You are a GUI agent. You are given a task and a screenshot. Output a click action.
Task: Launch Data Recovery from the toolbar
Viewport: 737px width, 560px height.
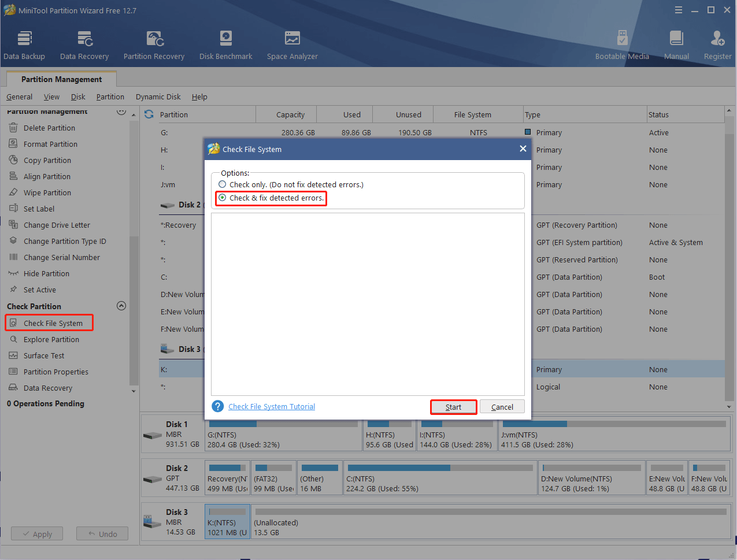tap(84, 45)
